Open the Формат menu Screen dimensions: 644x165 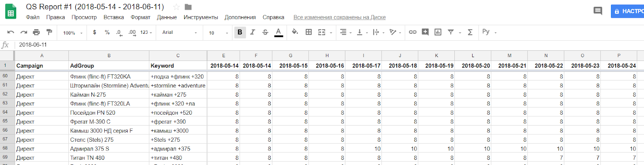140,17
